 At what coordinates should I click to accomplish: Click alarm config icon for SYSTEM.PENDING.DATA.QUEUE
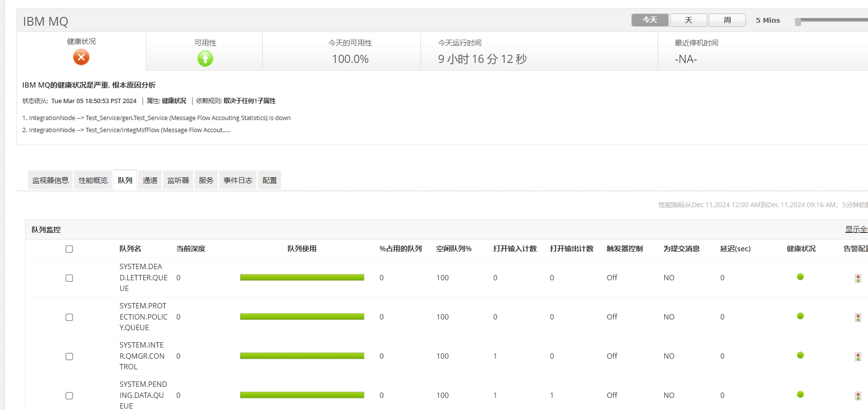click(x=858, y=396)
